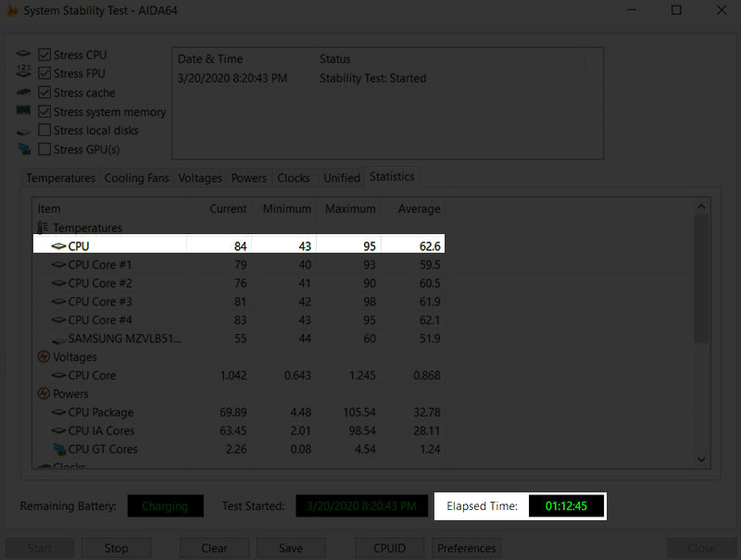Click the drive icon of SAMSUNG MZVLB51 row
This screenshot has height=560, width=741.
[58, 340]
